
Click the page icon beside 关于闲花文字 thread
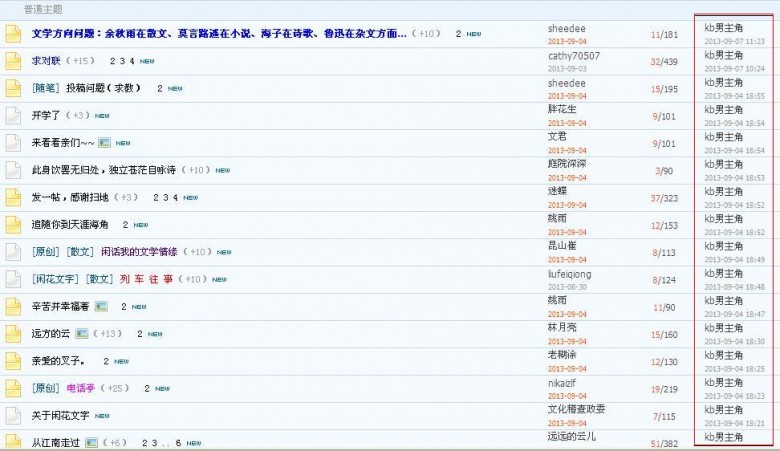coord(13,415)
